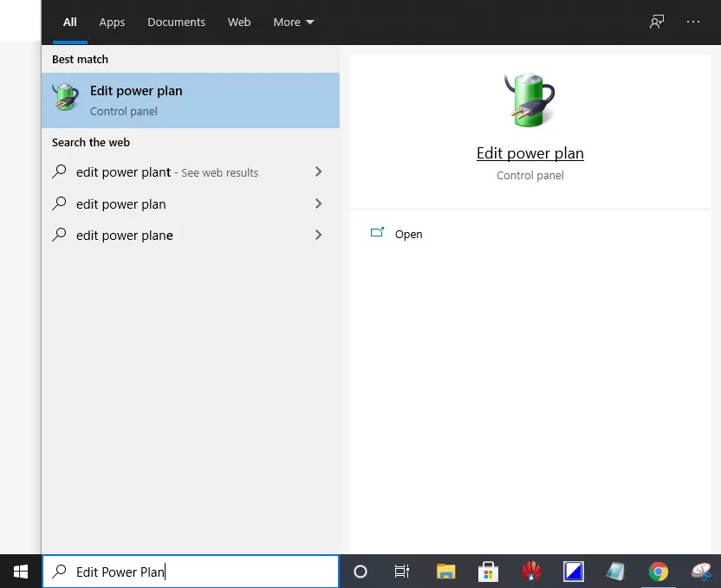Switch to the Apps tab
Image resolution: width=721 pixels, height=588 pixels.
tap(112, 22)
